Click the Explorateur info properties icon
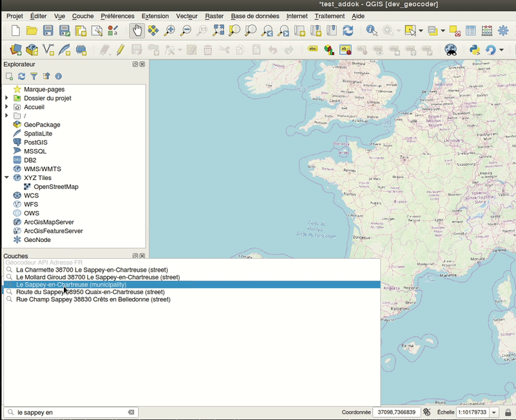 pos(59,76)
